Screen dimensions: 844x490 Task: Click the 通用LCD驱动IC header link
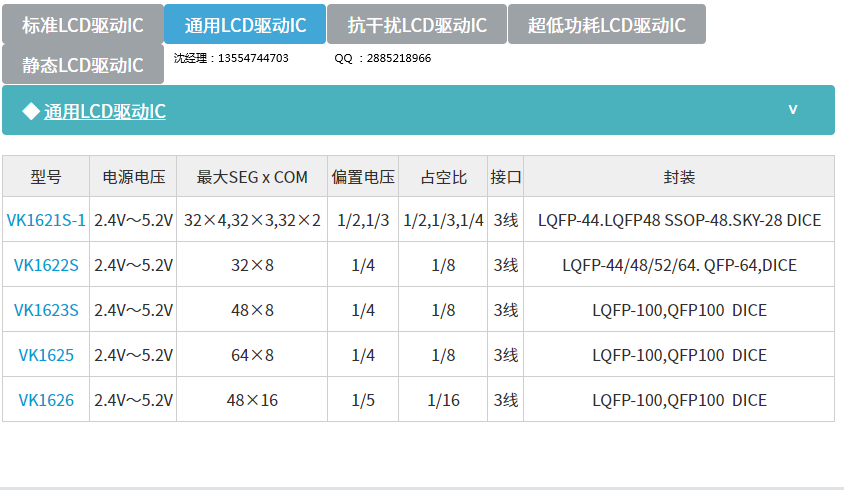[105, 111]
